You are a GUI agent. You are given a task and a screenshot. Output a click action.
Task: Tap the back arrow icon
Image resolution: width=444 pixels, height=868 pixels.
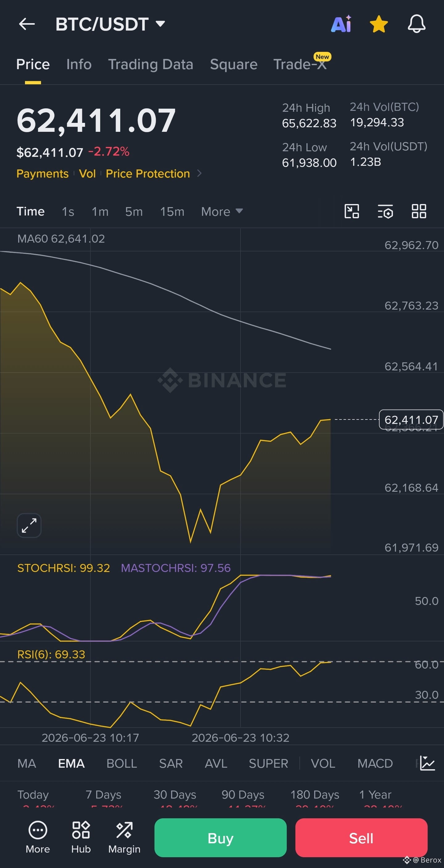coord(27,24)
